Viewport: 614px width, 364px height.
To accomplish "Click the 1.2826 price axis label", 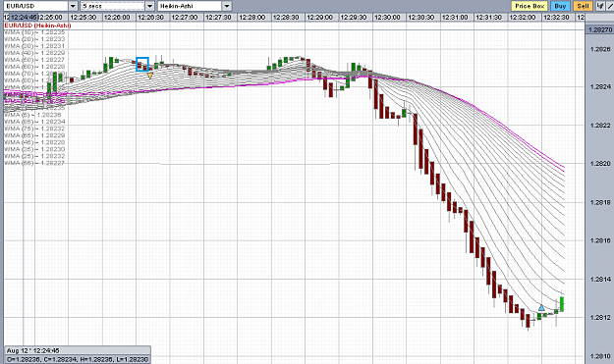I will click(600, 49).
